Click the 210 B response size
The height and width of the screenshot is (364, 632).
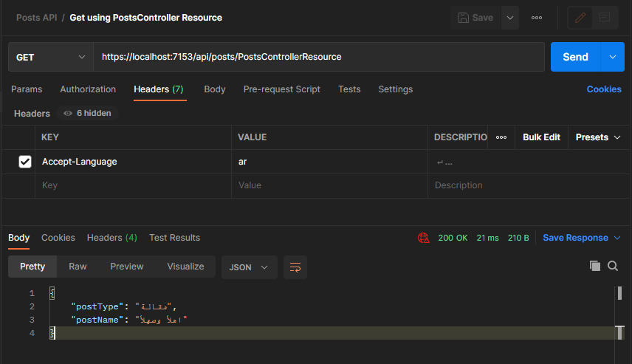click(x=518, y=238)
